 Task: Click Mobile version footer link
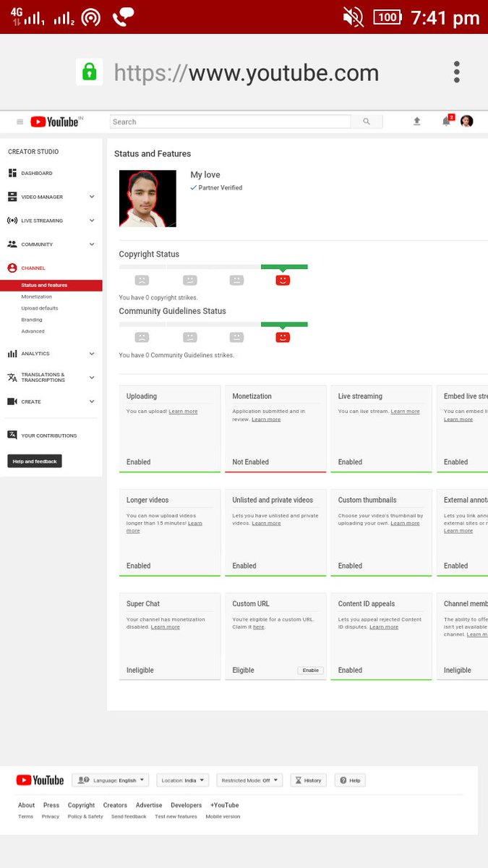[x=223, y=817]
